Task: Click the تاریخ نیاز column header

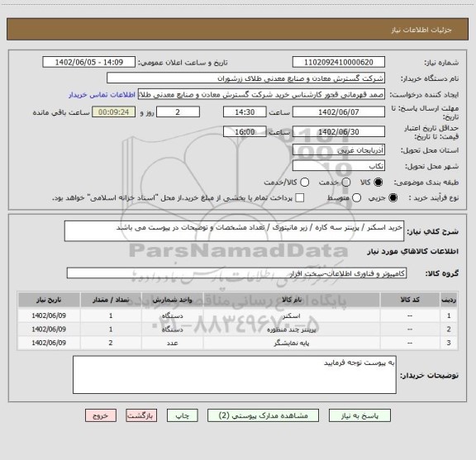Action: [x=49, y=300]
